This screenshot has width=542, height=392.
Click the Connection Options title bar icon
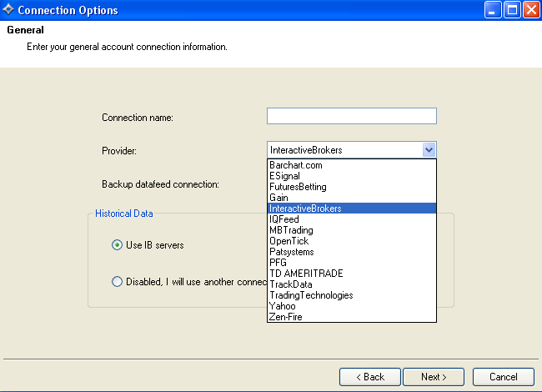coord(8,11)
